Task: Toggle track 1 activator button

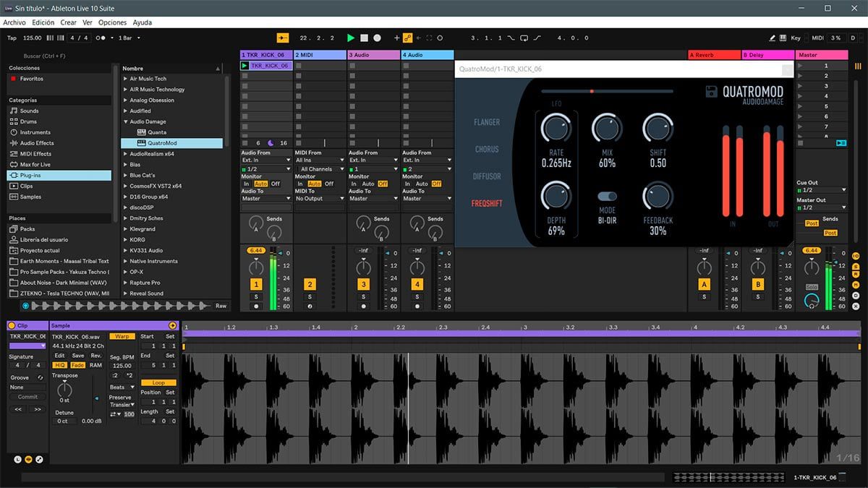Action: pos(255,285)
